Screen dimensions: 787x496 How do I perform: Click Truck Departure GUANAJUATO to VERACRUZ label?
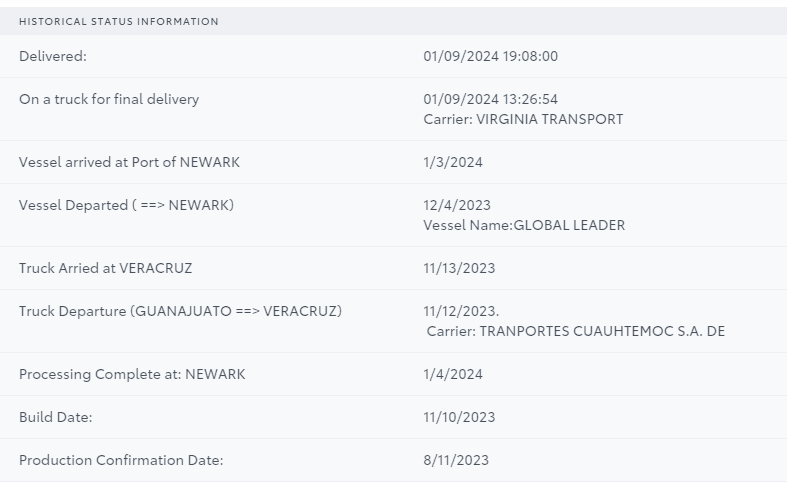pyautogui.click(x=180, y=311)
